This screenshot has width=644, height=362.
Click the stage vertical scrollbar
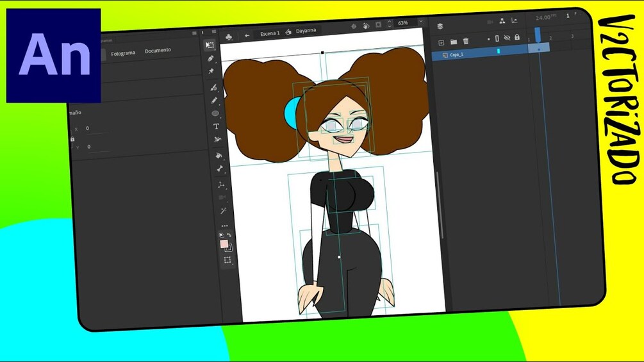pos(439,204)
